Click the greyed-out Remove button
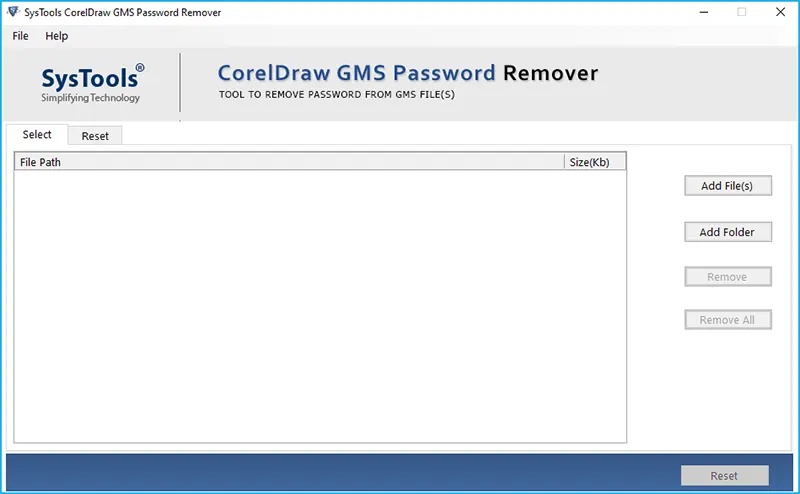The image size is (800, 494). (728, 277)
